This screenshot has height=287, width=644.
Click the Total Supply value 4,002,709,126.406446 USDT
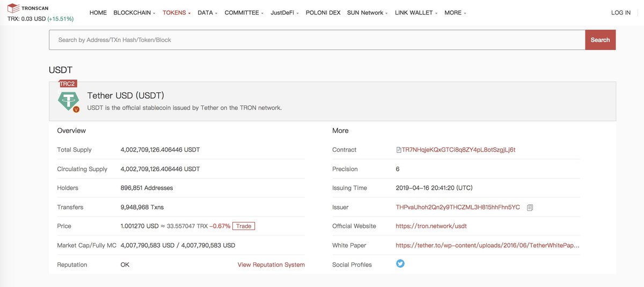(x=160, y=150)
